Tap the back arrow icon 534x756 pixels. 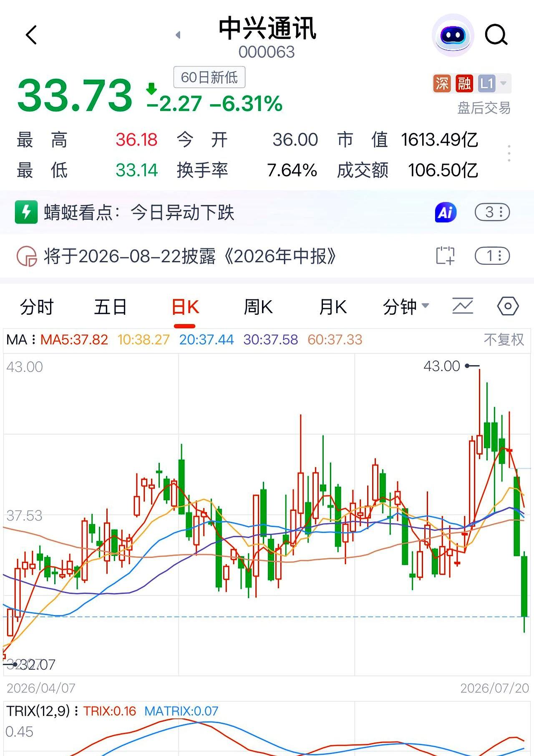(32, 35)
